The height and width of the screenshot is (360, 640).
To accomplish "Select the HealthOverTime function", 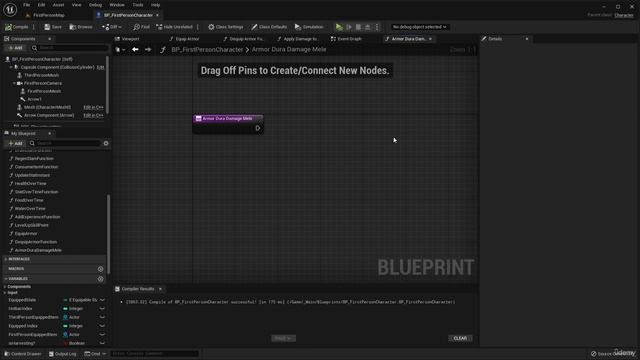I will (30, 184).
